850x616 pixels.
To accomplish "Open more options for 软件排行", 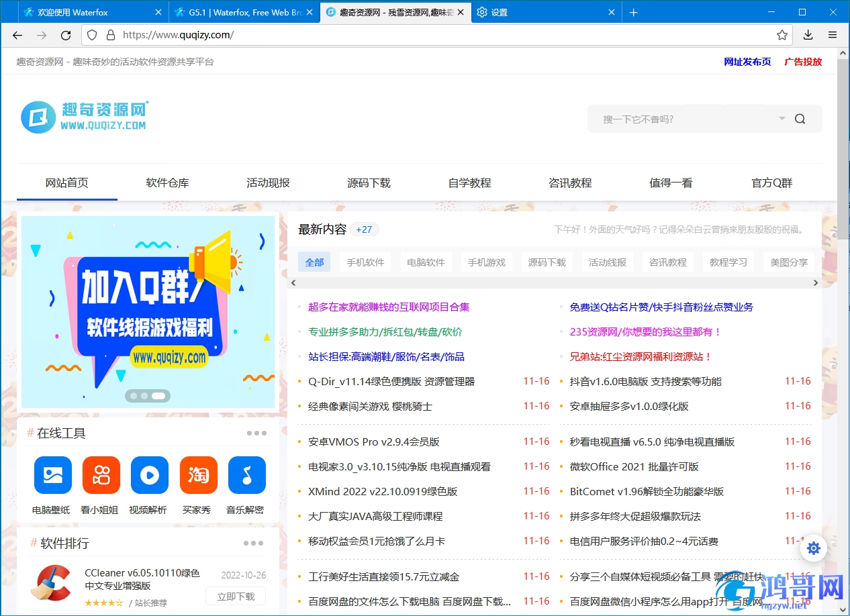I will point(253,544).
